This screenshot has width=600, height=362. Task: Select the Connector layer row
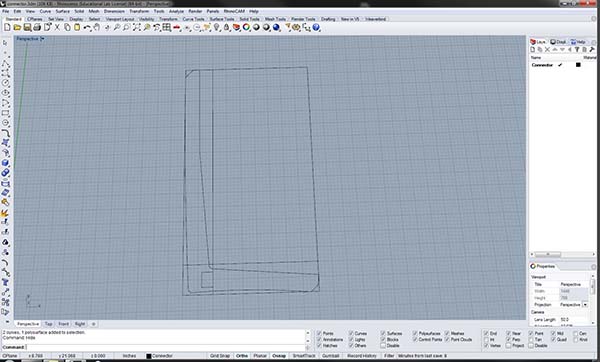coord(562,65)
